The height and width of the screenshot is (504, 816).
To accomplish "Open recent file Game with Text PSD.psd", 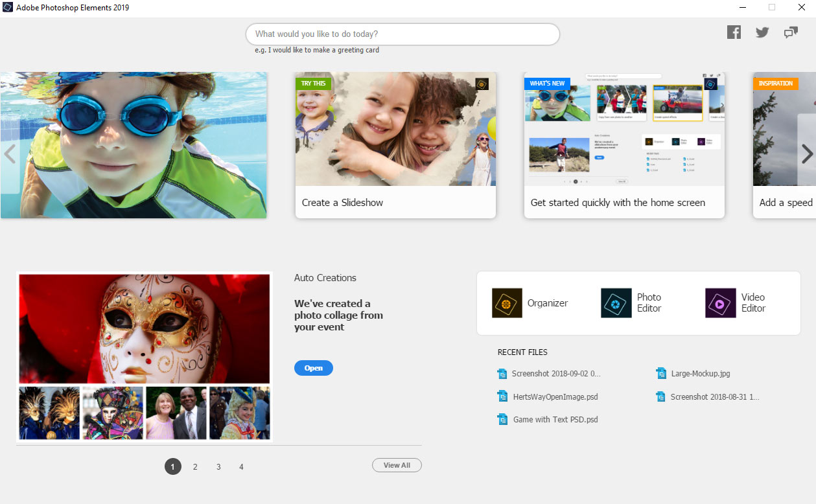I will pyautogui.click(x=555, y=419).
